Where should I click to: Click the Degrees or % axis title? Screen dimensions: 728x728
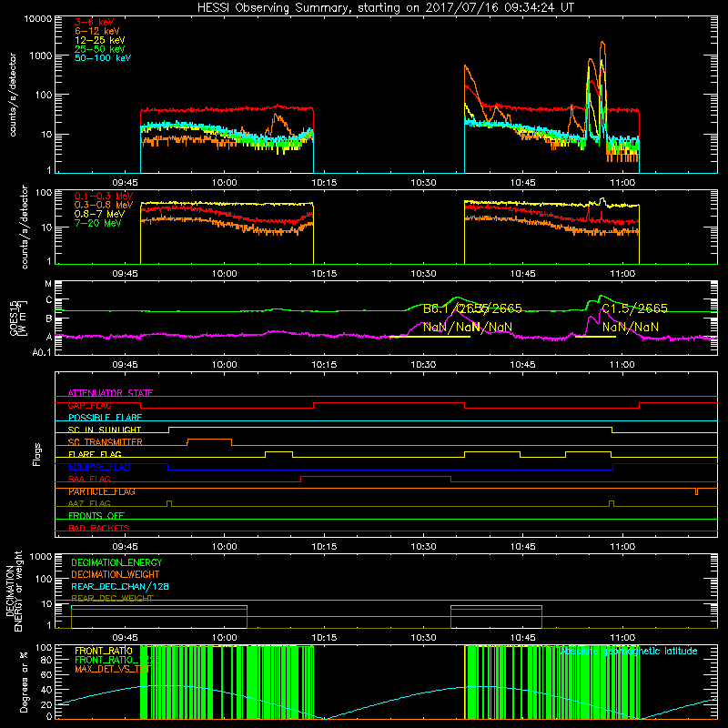[24, 682]
